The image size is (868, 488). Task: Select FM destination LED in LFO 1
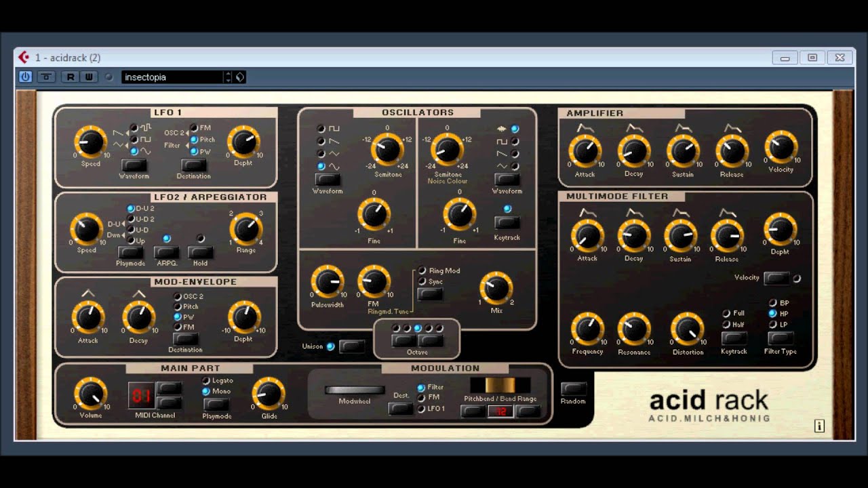(x=194, y=127)
